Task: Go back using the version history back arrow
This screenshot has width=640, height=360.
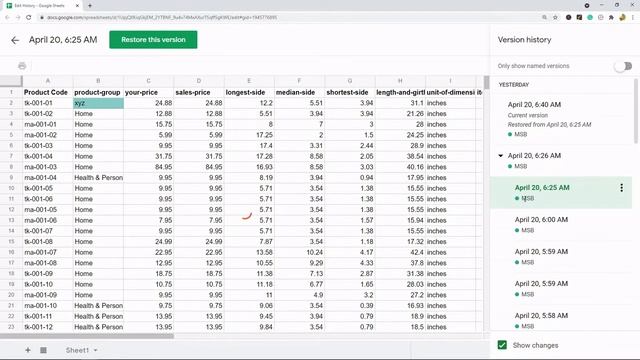Action: tap(15, 40)
